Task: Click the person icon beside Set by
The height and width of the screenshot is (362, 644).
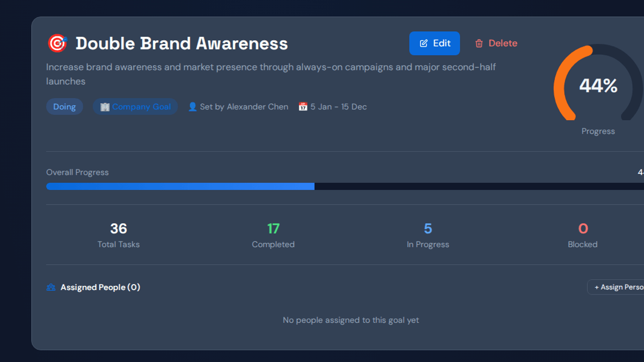Action: coord(193,107)
